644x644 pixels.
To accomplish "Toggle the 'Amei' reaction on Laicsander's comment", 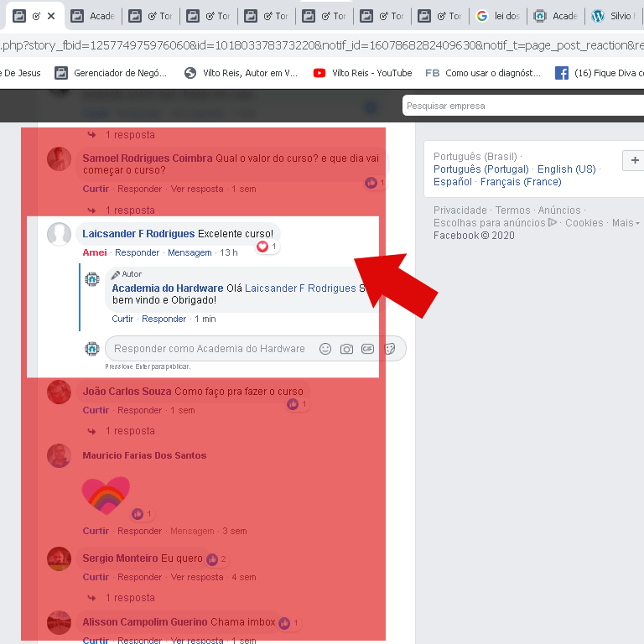I will [95, 252].
